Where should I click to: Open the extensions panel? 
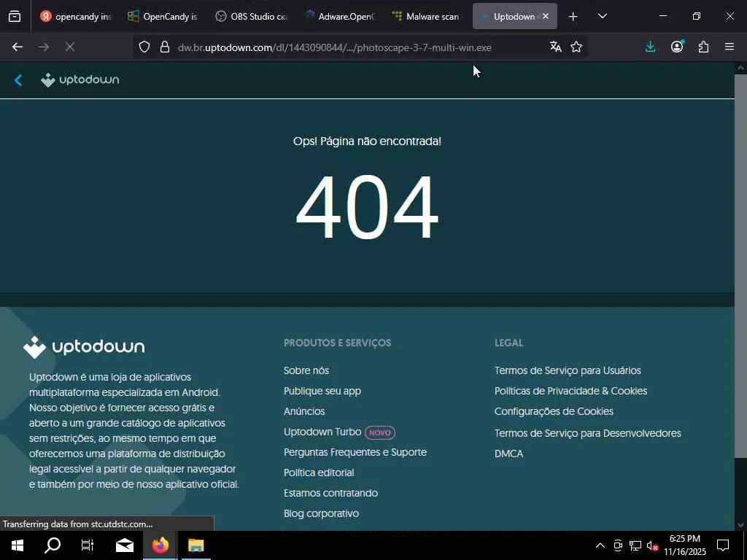[x=703, y=47]
